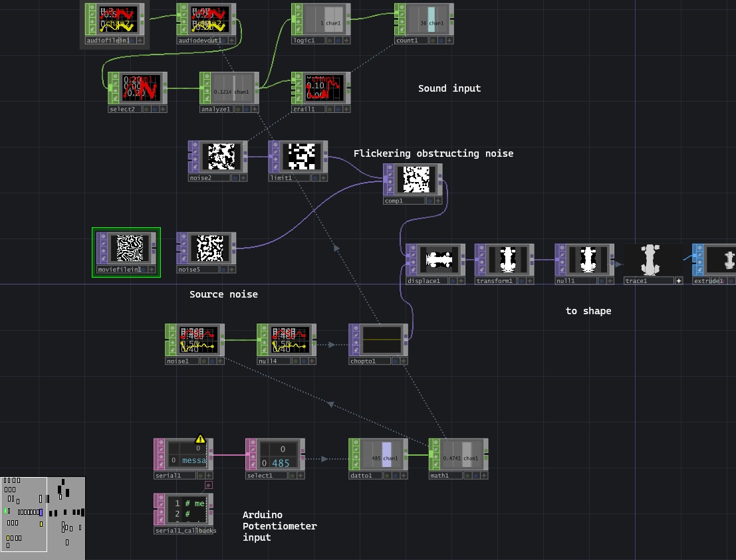Click the plus button on moviefilein1
Viewport: 736px width, 560px height.
coord(152,270)
